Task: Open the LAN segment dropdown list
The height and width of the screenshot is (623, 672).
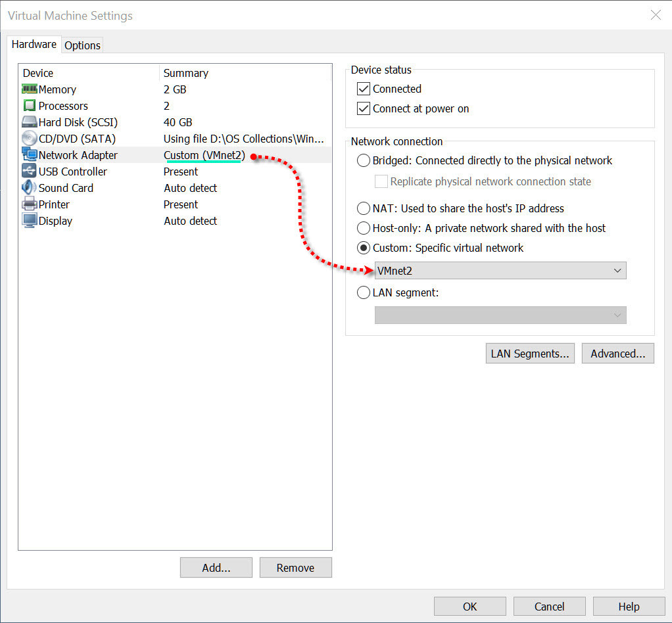Action: [x=500, y=315]
